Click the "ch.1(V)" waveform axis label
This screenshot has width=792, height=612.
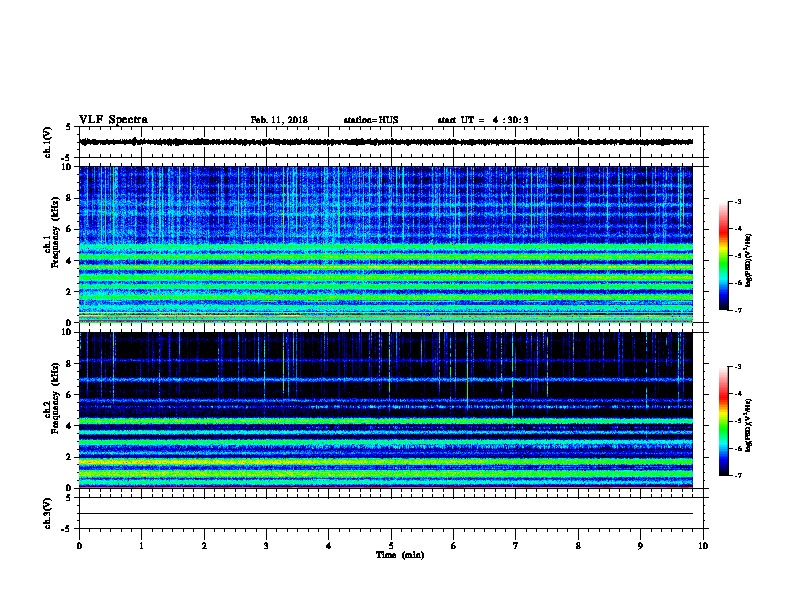coord(48,142)
